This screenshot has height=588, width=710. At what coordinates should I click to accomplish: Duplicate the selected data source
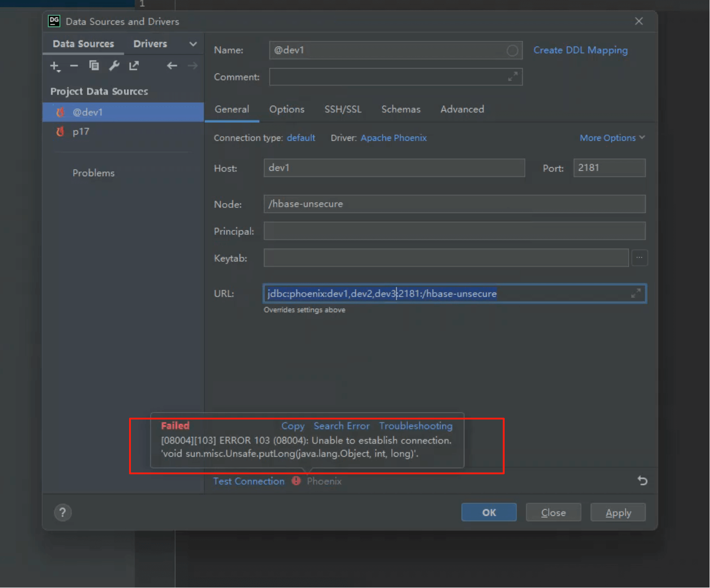click(x=94, y=66)
